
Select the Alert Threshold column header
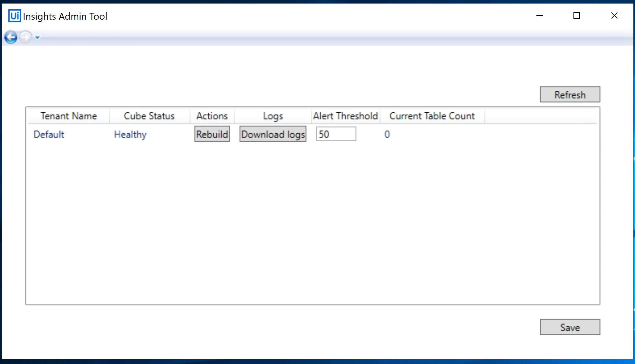tap(346, 116)
